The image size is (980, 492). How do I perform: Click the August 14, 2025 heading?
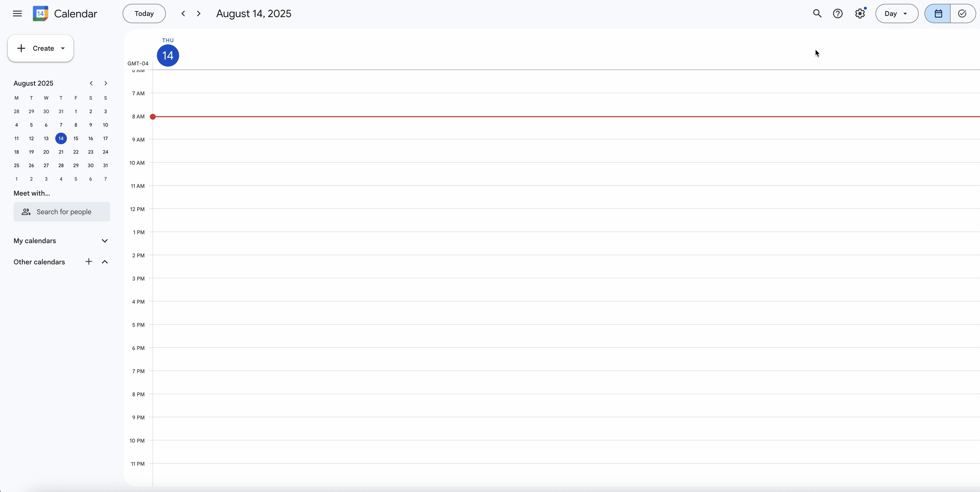click(x=254, y=14)
